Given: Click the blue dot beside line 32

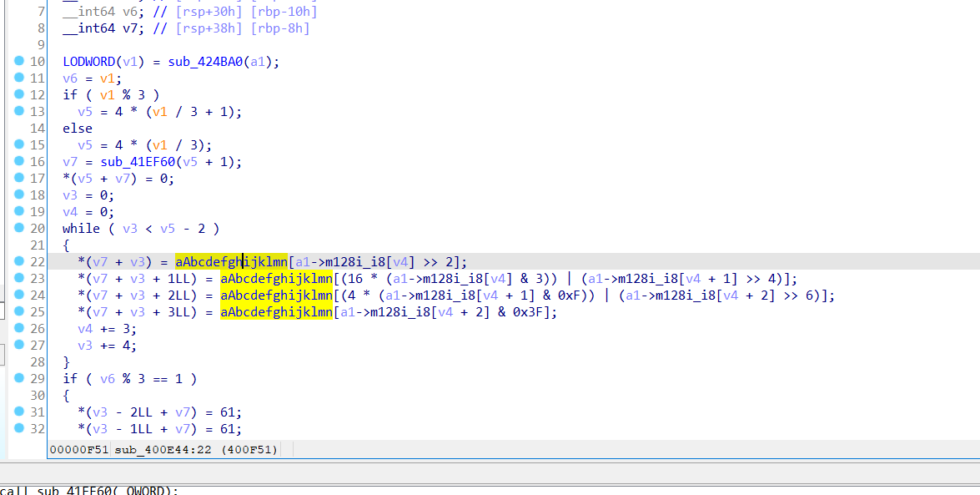Looking at the screenshot, I should 18,428.
